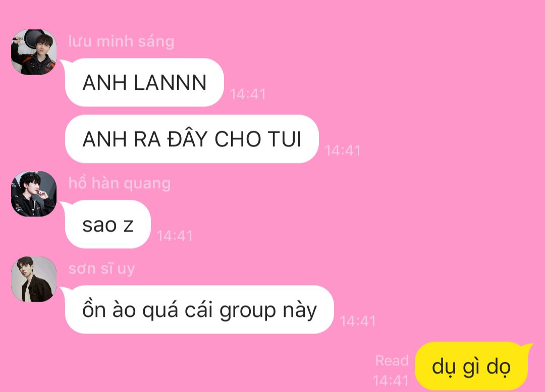Click timestamp beside 'ANH RA ĐÂY CHO TUI'
The image size is (545, 392).
click(x=343, y=151)
